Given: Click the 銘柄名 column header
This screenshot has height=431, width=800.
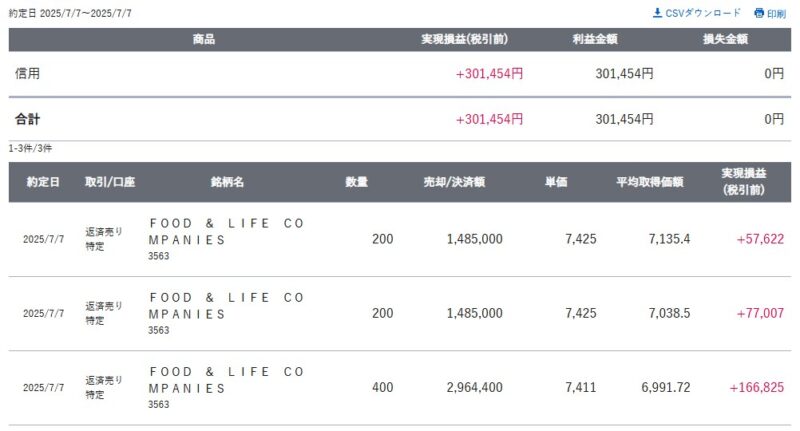Looking at the screenshot, I should (228, 182).
